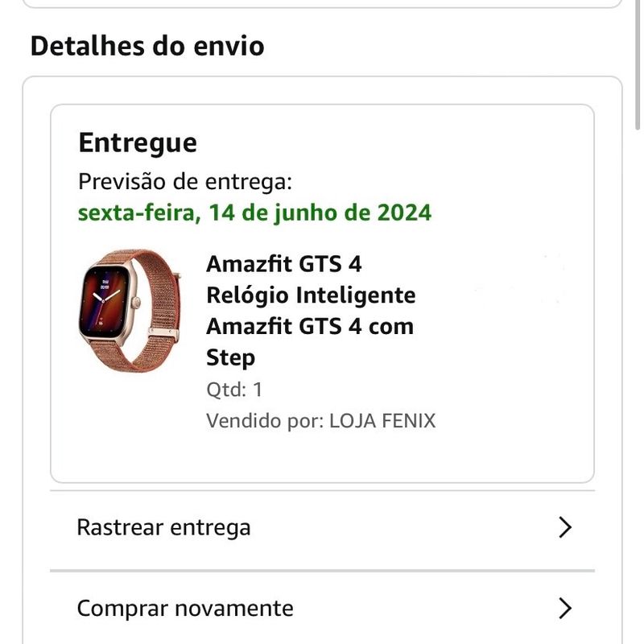Click the "Detalhes do envio" heading

(147, 46)
